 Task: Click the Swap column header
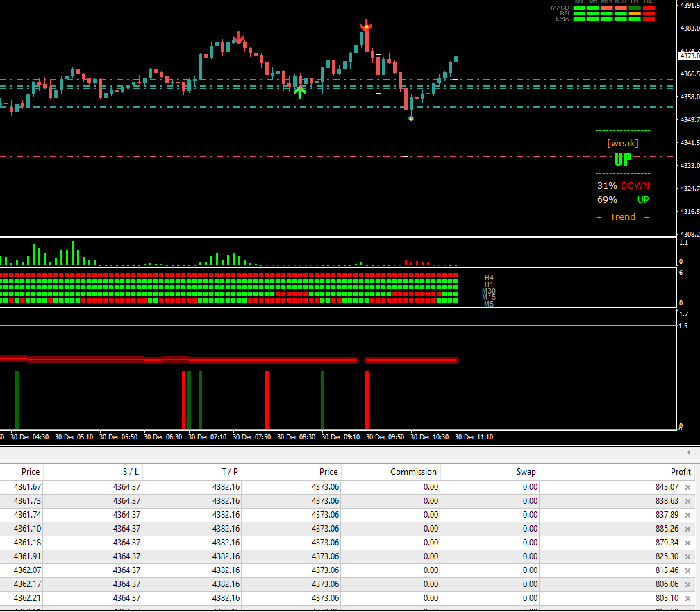(526, 472)
